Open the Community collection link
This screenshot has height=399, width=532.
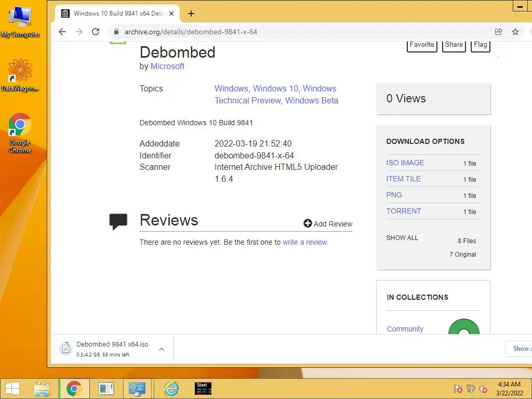(405, 329)
